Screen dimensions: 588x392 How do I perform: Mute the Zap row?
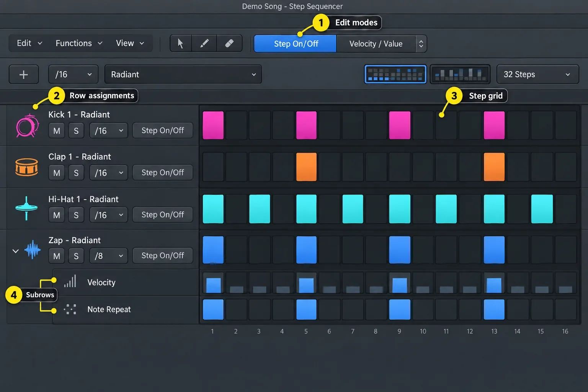(x=57, y=256)
